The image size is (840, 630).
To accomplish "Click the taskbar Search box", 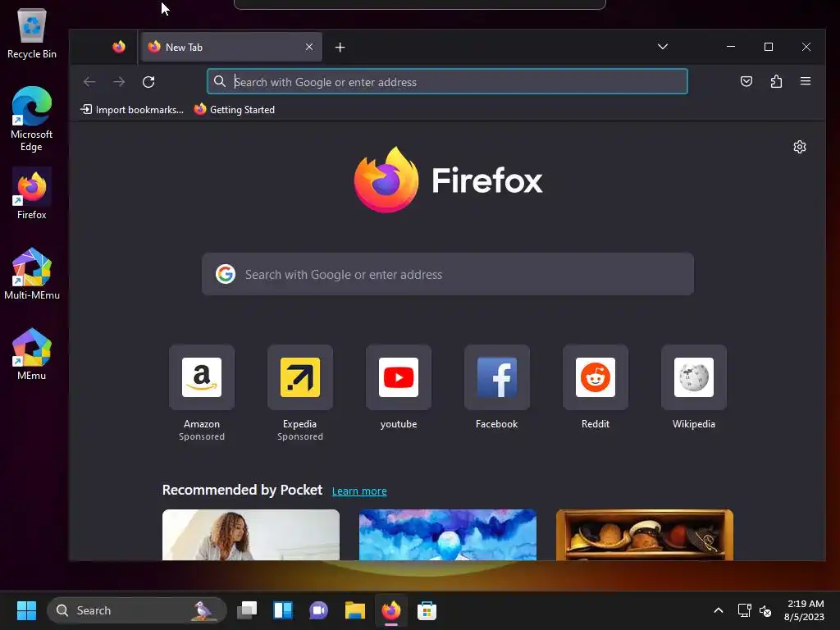I will (x=137, y=610).
